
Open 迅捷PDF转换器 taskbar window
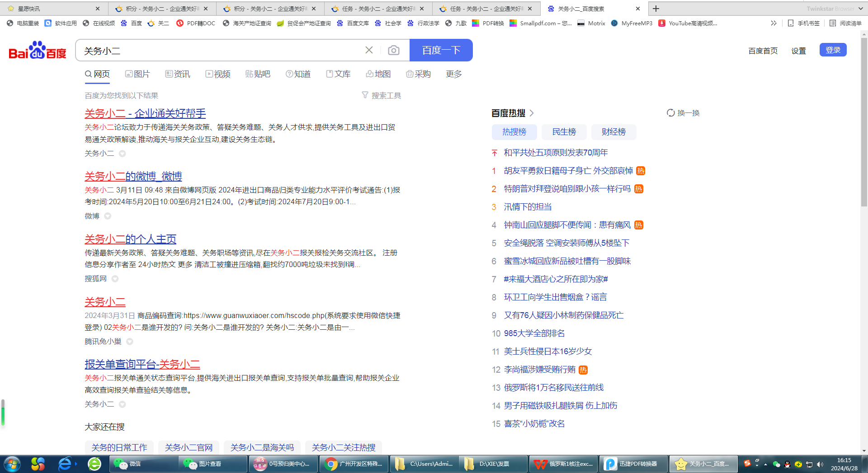click(634, 464)
